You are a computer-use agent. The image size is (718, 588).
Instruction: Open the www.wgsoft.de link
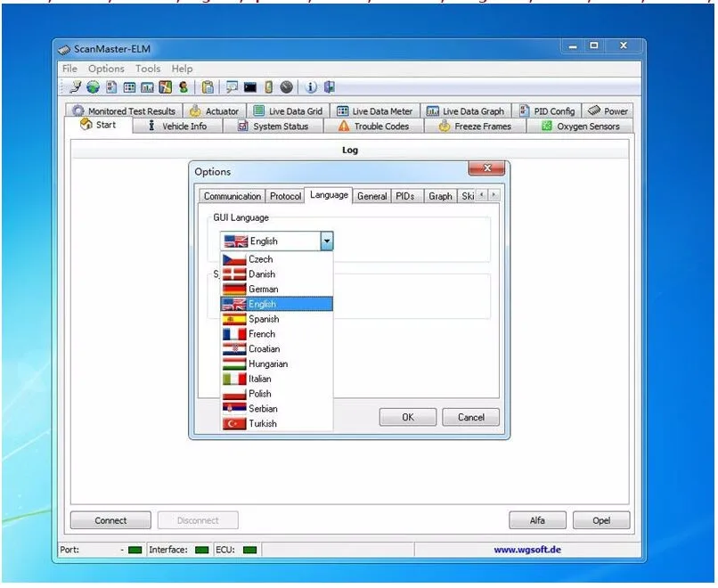point(528,550)
